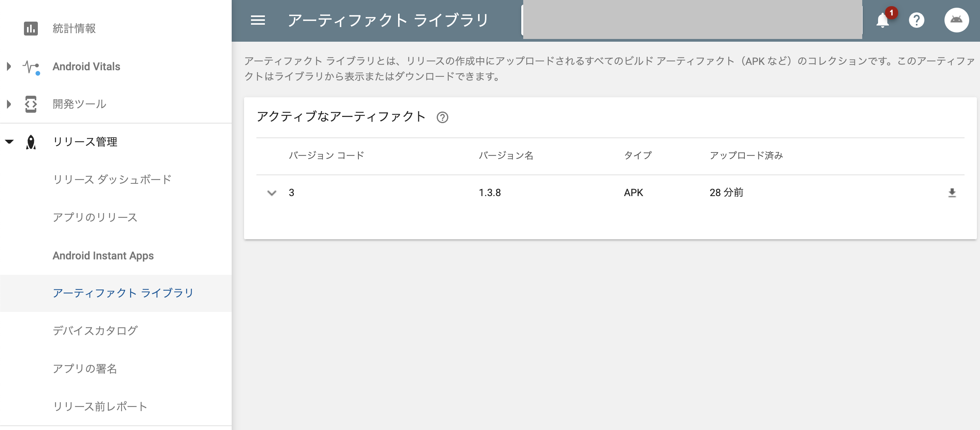
Task: Open the help question mark icon
Action: pos(916,20)
